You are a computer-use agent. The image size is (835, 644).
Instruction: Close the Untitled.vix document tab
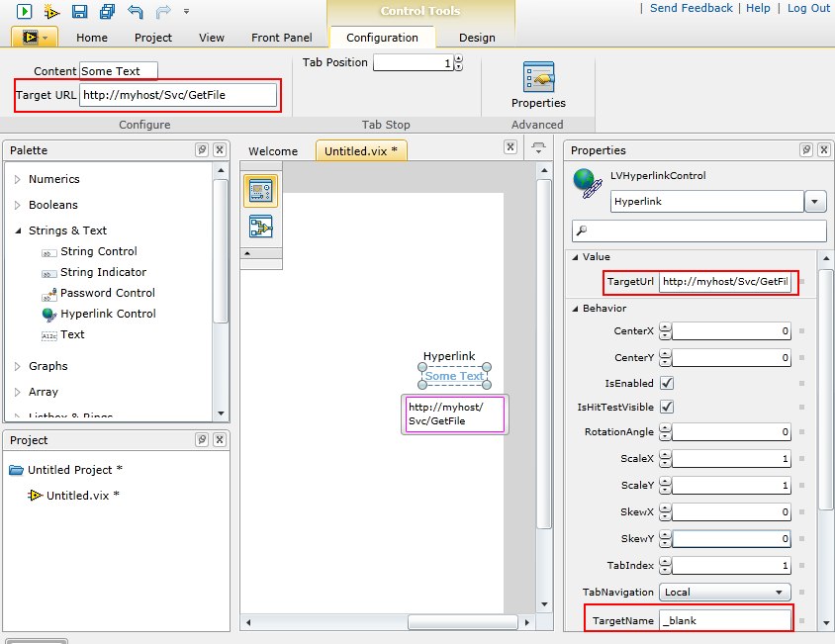point(510,147)
